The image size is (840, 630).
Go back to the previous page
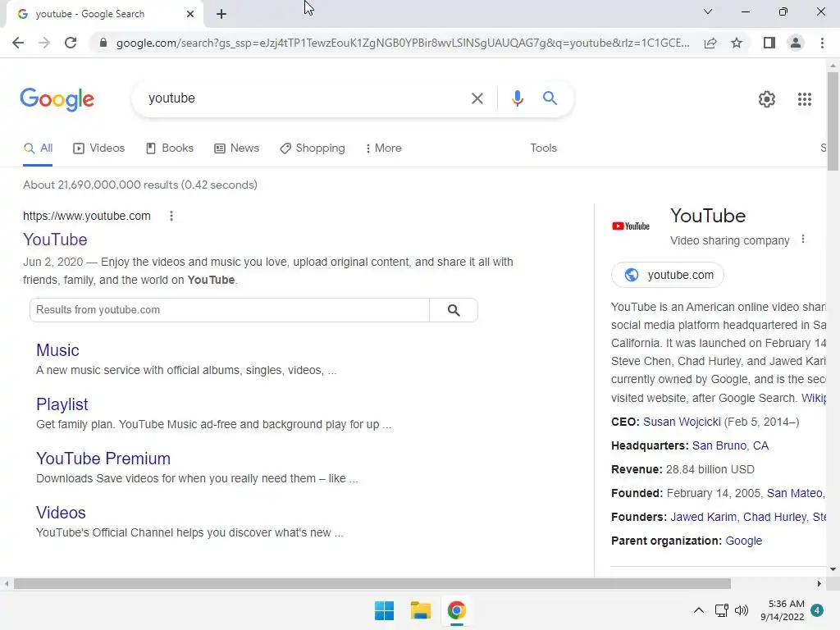[18, 43]
